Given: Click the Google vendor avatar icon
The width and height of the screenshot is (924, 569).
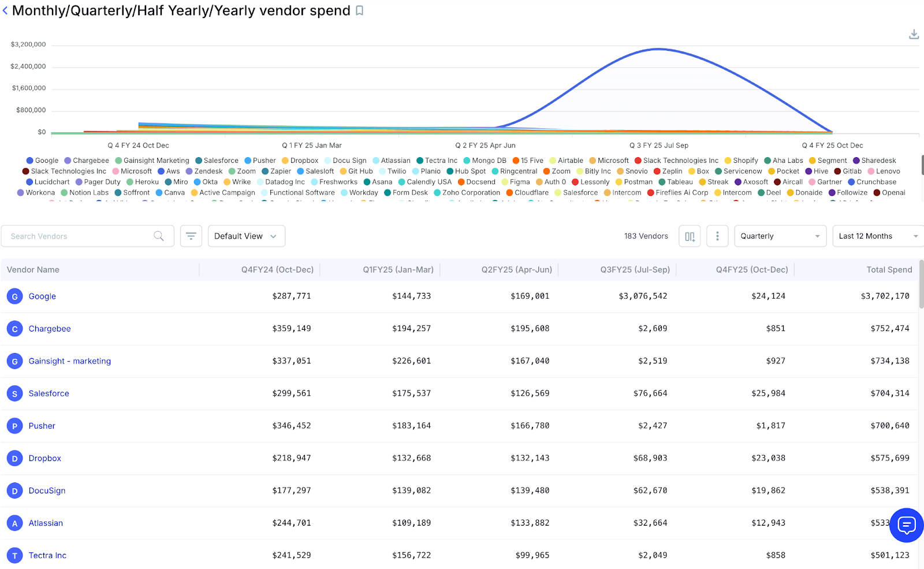Looking at the screenshot, I should [x=14, y=296].
